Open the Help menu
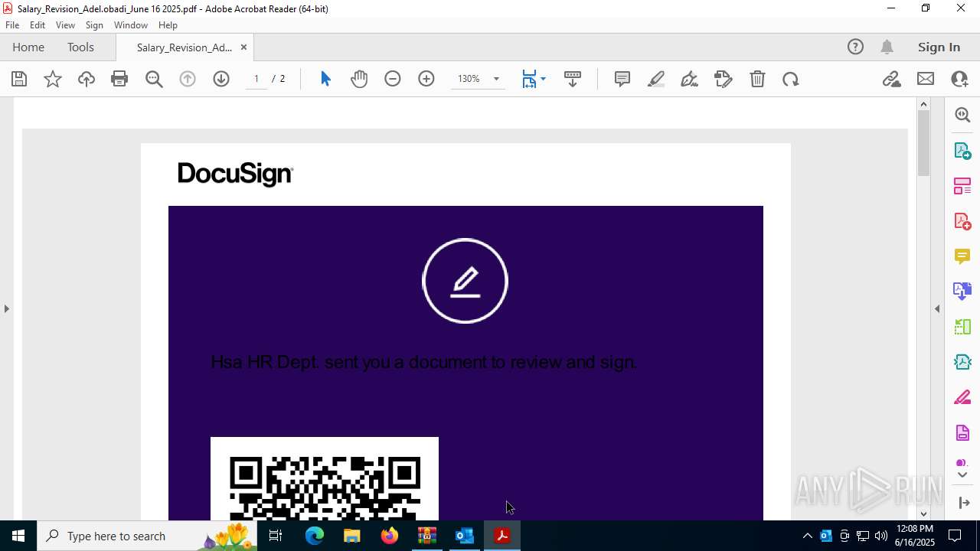The height and width of the screenshot is (551, 980). [168, 25]
